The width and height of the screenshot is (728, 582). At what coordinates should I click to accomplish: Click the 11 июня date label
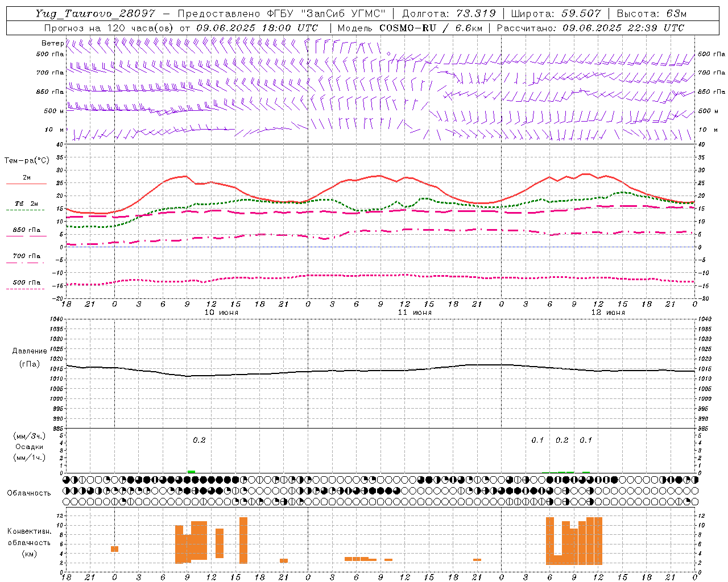(x=415, y=313)
